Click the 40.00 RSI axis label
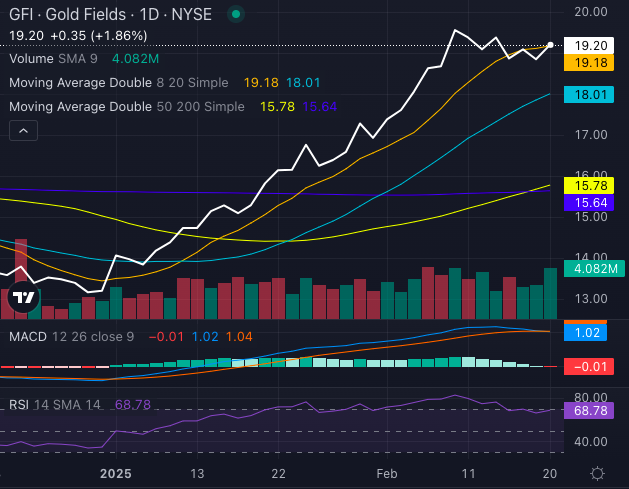This screenshot has height=489, width=629. [x=591, y=442]
